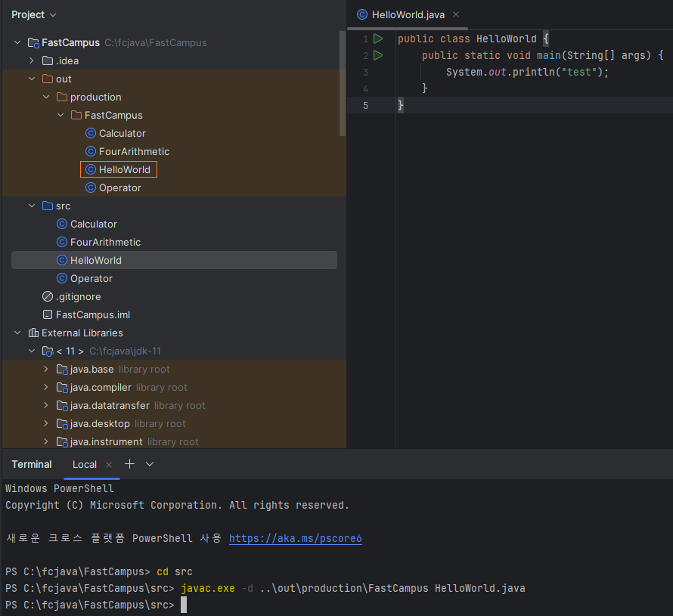Click the javac.exe command text in terminal
This screenshot has height=616, width=673.
tap(208, 588)
